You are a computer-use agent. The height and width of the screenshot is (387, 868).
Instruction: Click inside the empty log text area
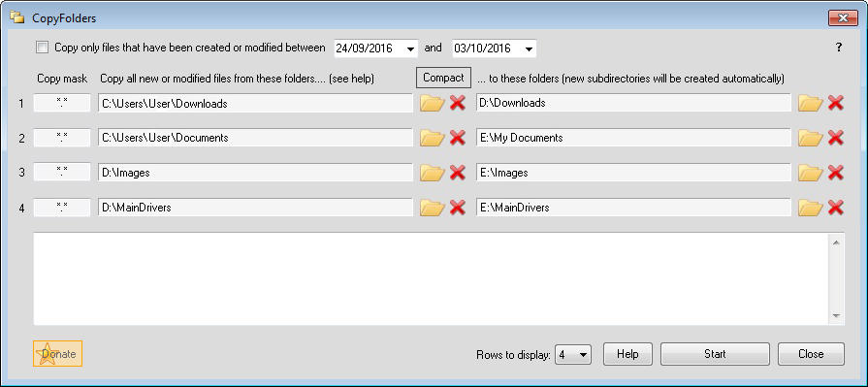[x=431, y=279]
